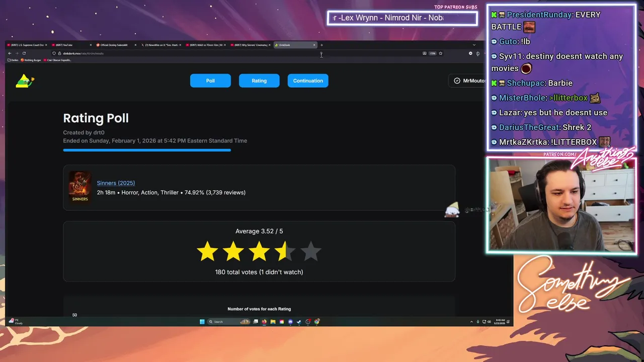Viewport: 644px width, 362px height.
Task: Click the first yellow rating star
Action: coord(207,251)
